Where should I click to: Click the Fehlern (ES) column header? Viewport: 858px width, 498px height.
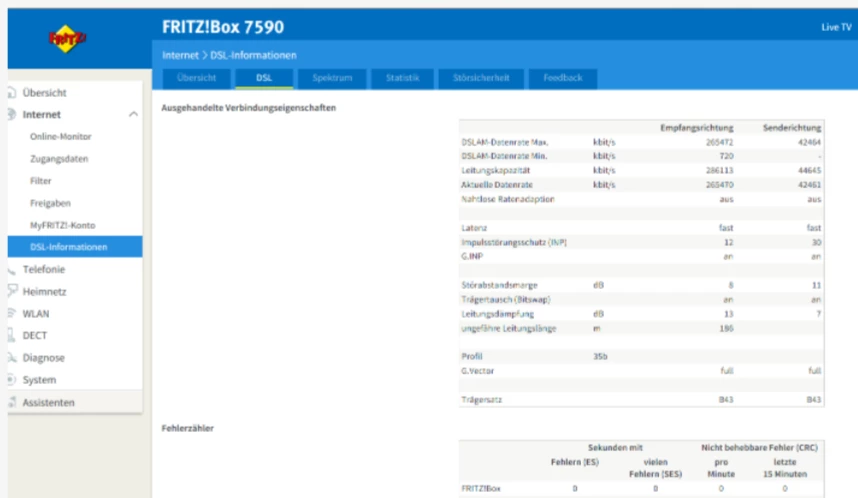575,462
